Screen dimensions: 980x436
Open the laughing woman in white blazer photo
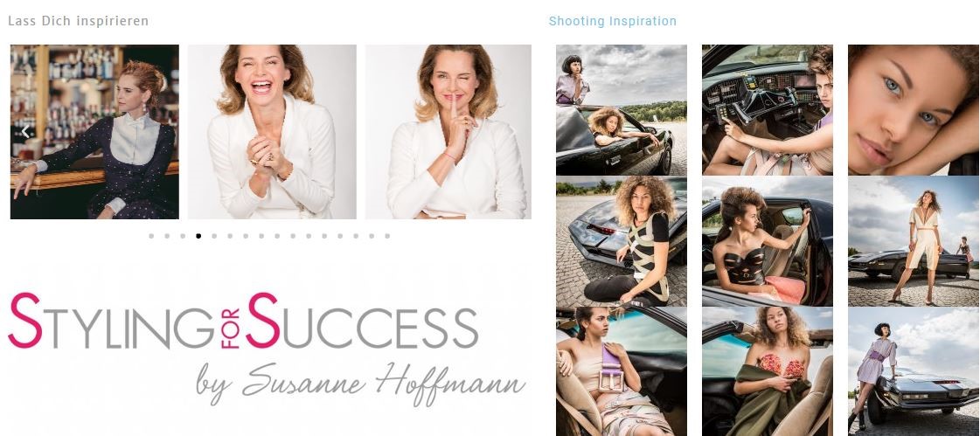(x=272, y=132)
